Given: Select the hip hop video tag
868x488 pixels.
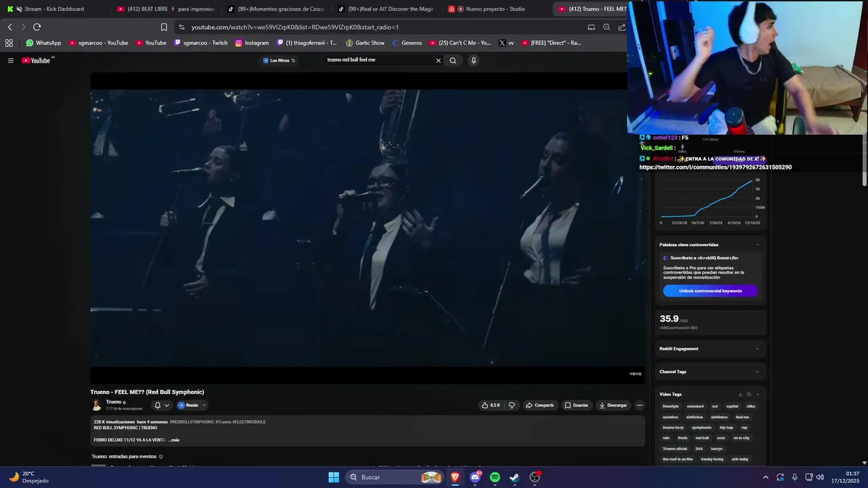Looking at the screenshot, I should tap(726, 428).
